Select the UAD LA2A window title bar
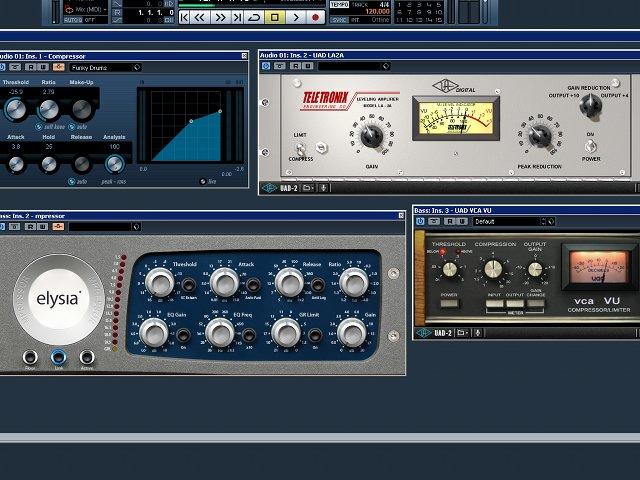This screenshot has height=480, width=640. pos(449,55)
